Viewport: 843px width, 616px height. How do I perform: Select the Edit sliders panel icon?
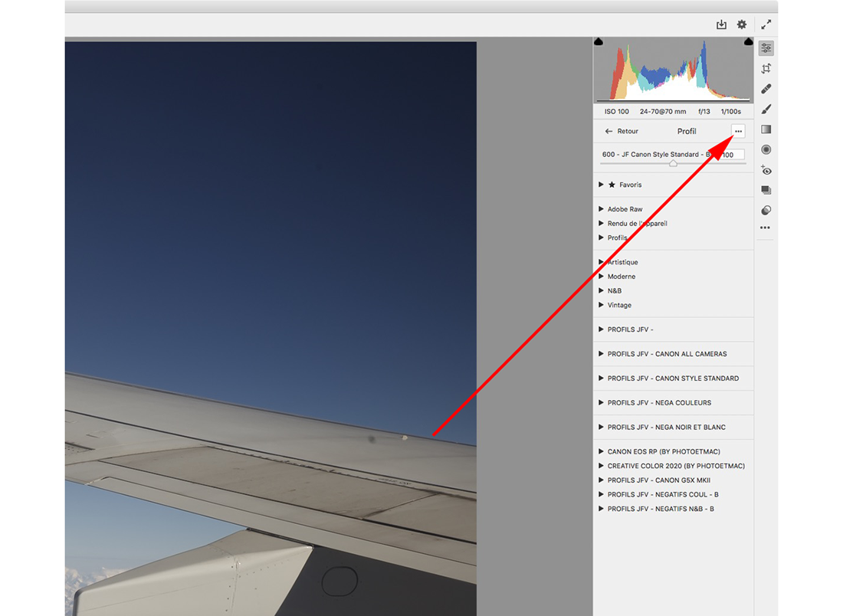(766, 48)
